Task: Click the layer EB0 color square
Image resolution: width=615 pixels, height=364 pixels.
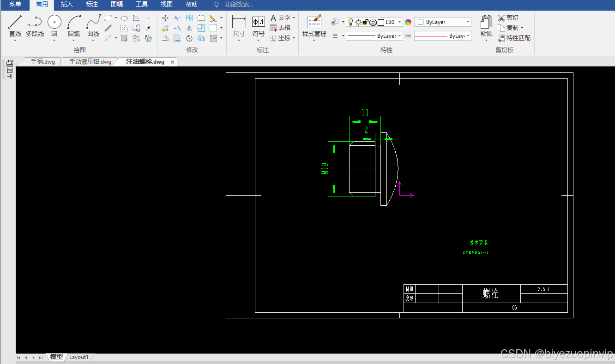Action: [381, 22]
